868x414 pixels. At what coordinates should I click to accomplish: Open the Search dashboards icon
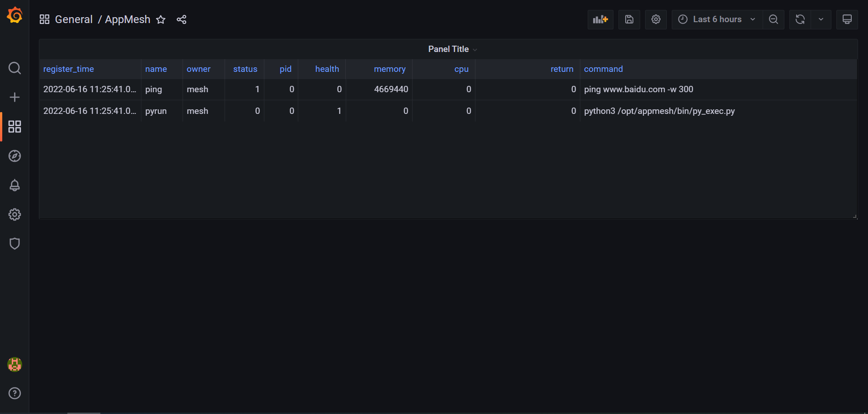tap(14, 68)
